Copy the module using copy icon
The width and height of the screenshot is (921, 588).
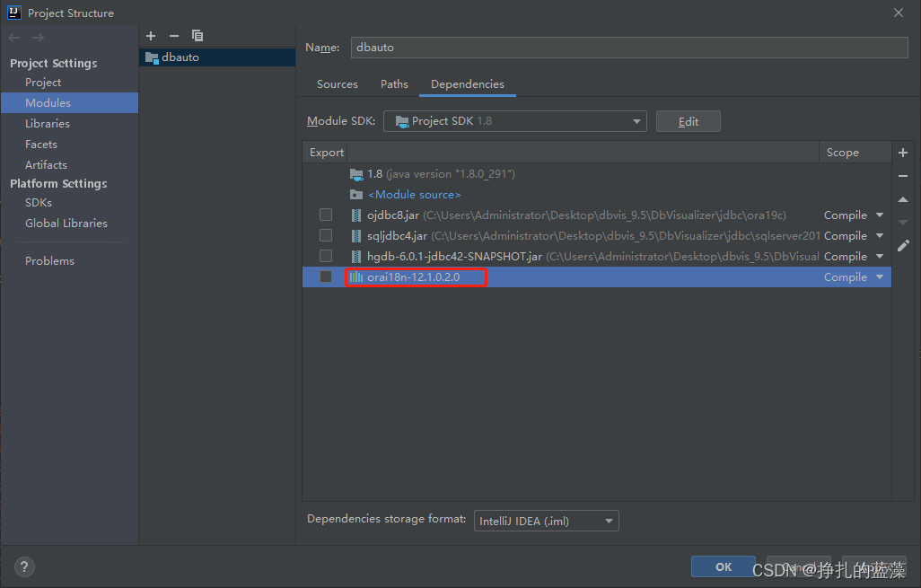click(x=197, y=36)
